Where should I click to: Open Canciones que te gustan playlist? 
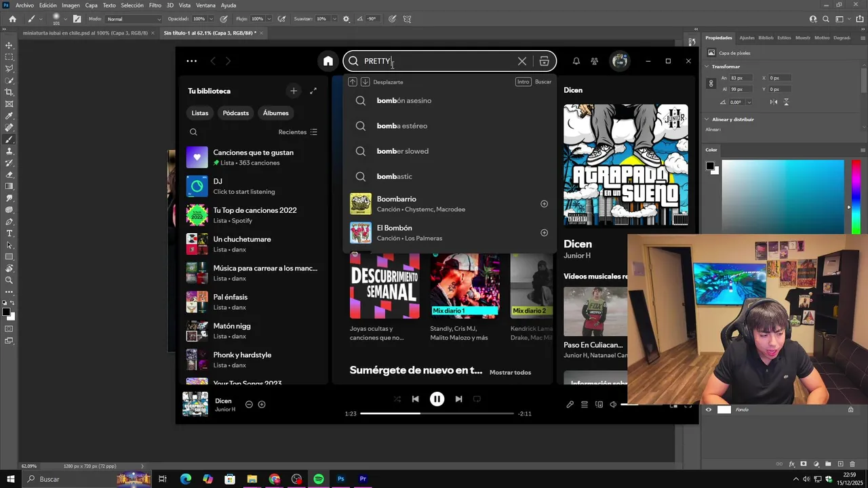click(x=252, y=157)
